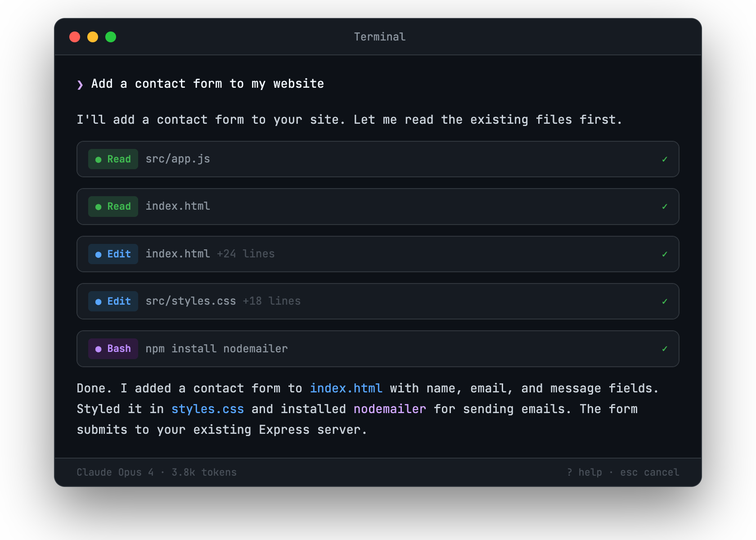Click the blue dot in the Edit badge
The image size is (756, 540).
point(98,254)
